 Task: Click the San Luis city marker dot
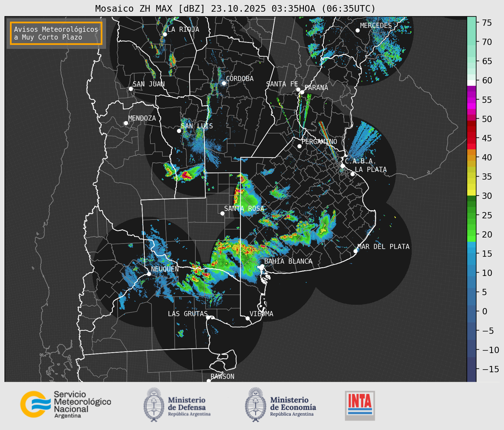pos(179,131)
